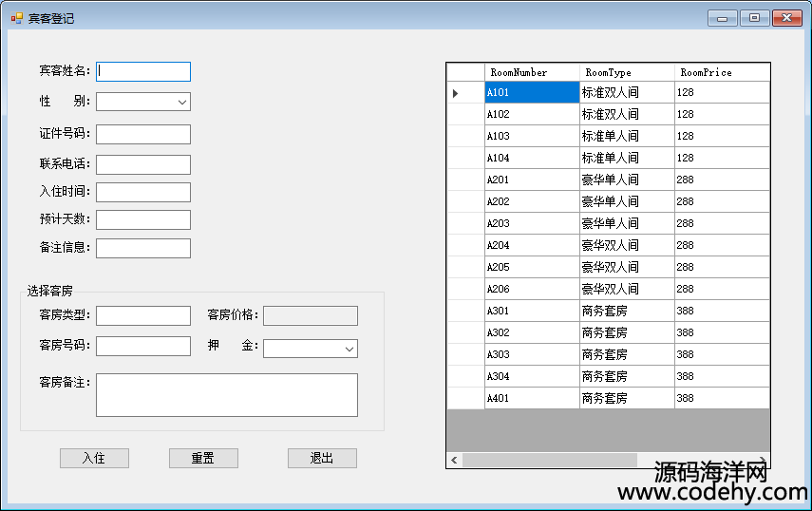The width and height of the screenshot is (812, 511).
Task: Click the 退出 exit button
Action: pyautogui.click(x=322, y=459)
